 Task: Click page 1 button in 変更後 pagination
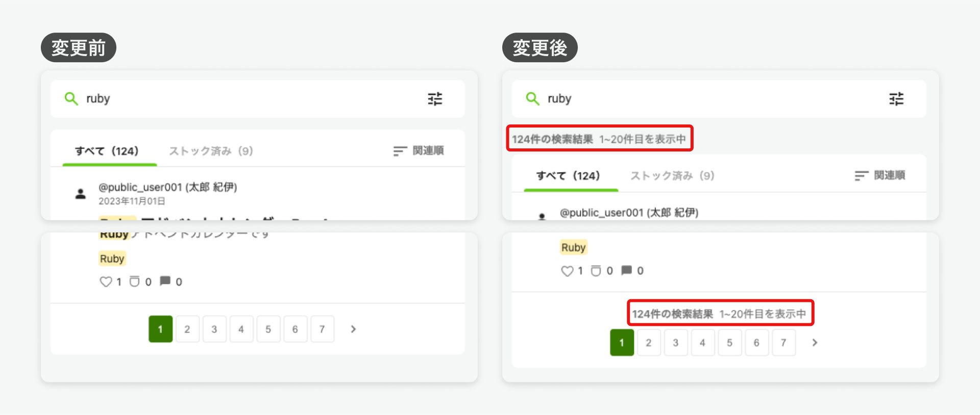click(622, 343)
